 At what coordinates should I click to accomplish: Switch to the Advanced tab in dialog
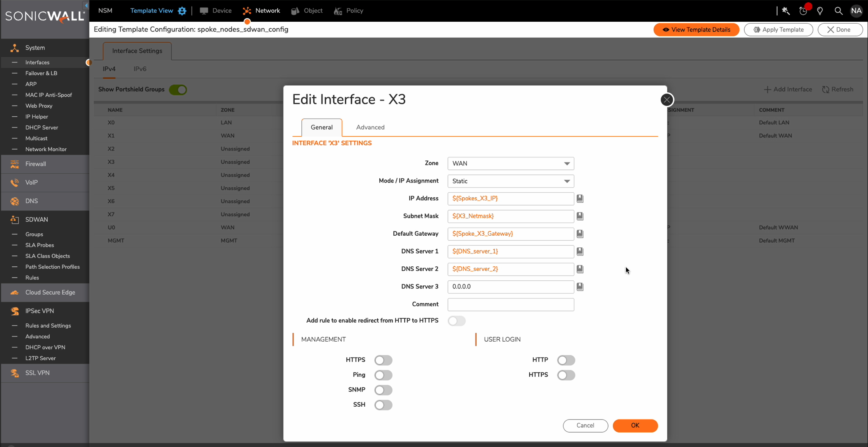[x=370, y=128]
